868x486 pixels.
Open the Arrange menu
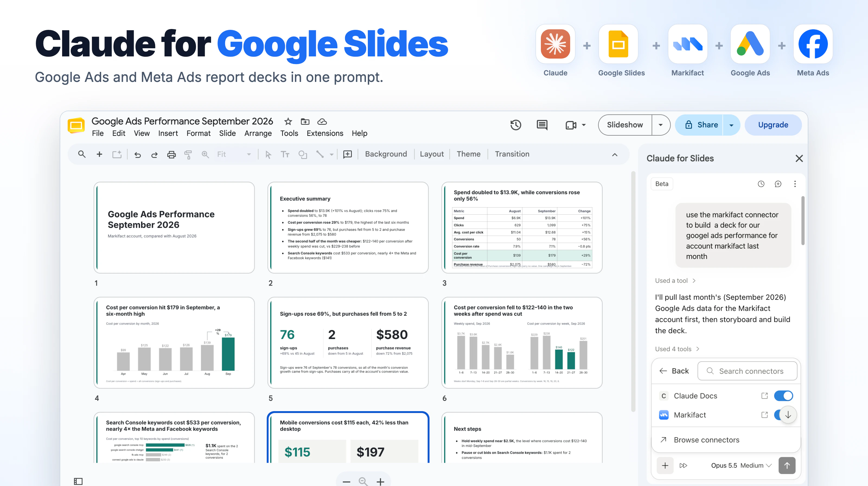(x=258, y=133)
